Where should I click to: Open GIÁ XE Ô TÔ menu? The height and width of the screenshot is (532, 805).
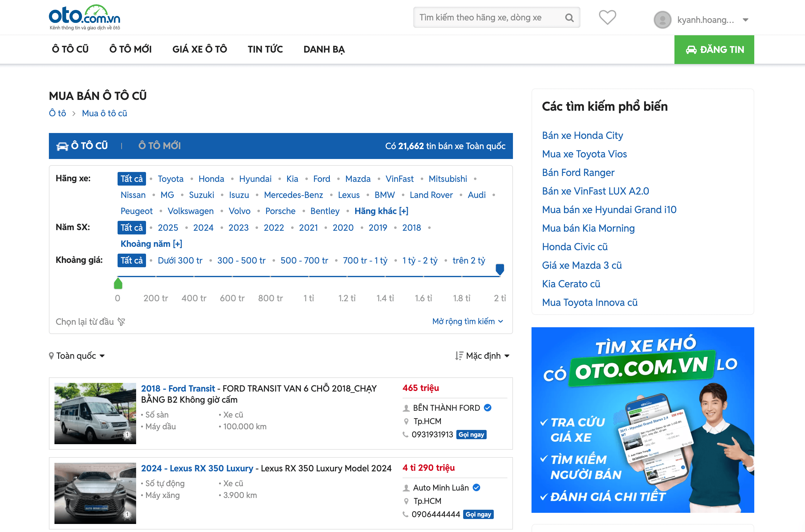200,49
